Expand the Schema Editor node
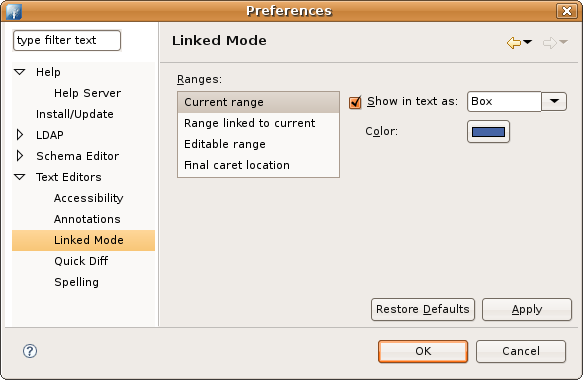 (x=20, y=156)
